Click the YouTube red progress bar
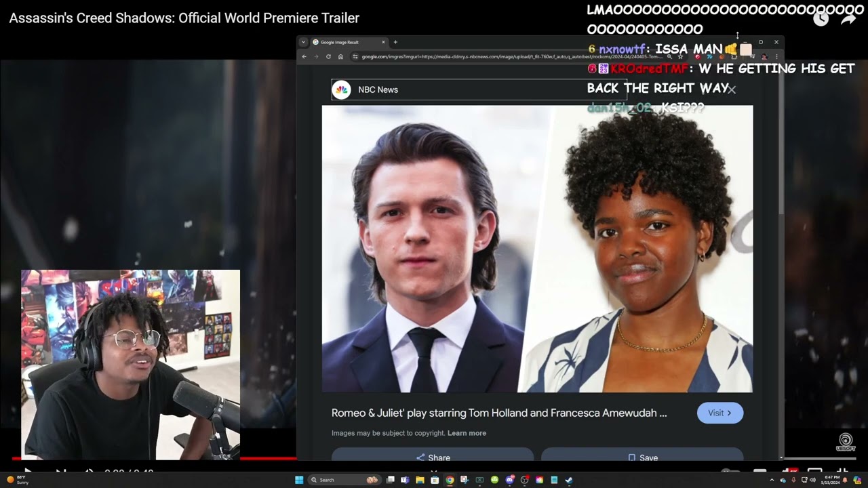Screen dimensions: 868x488 coord(268,458)
